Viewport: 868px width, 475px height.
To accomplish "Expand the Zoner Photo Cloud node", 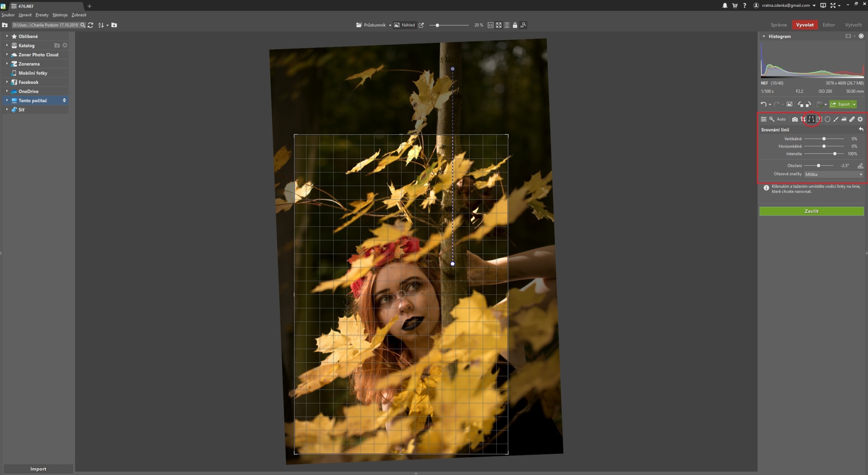I will pos(7,55).
